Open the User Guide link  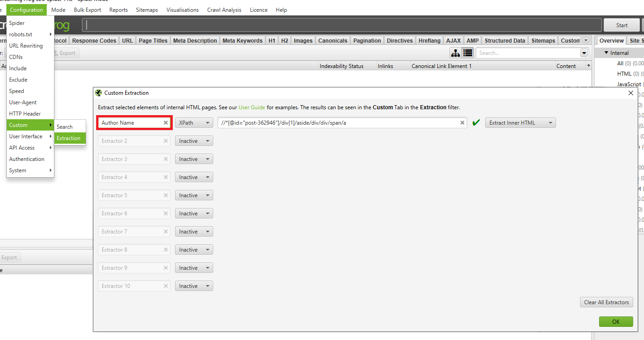[x=252, y=107]
